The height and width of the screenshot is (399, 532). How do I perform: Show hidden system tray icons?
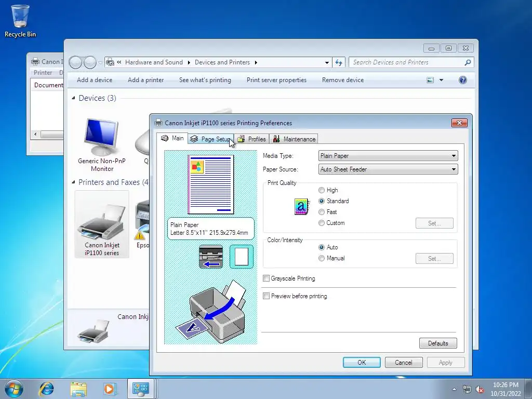click(454, 389)
